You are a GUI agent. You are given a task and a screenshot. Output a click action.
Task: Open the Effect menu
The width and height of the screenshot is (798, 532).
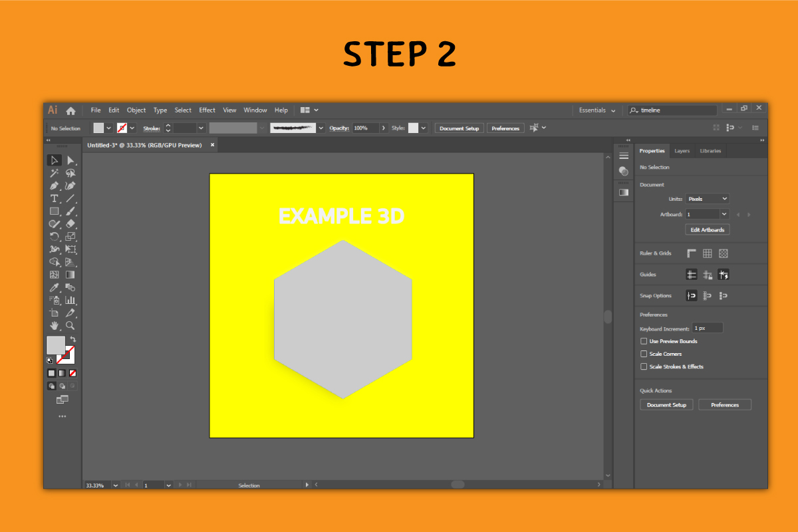tap(207, 110)
